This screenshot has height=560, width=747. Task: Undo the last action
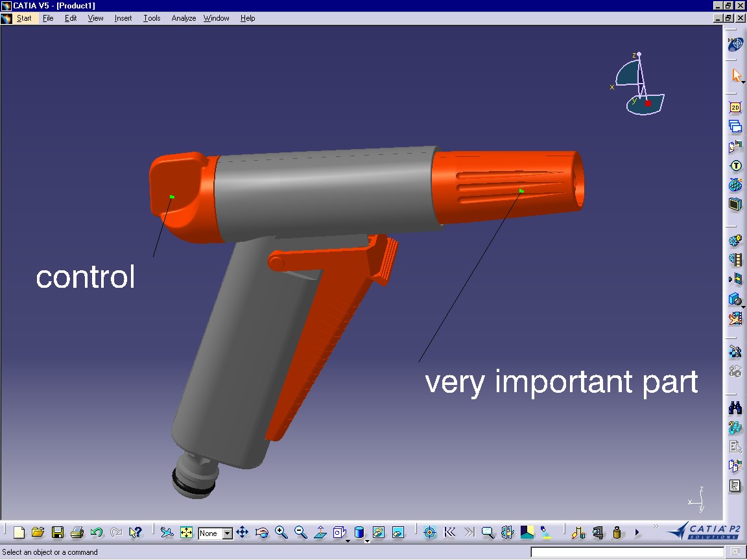tap(97, 533)
